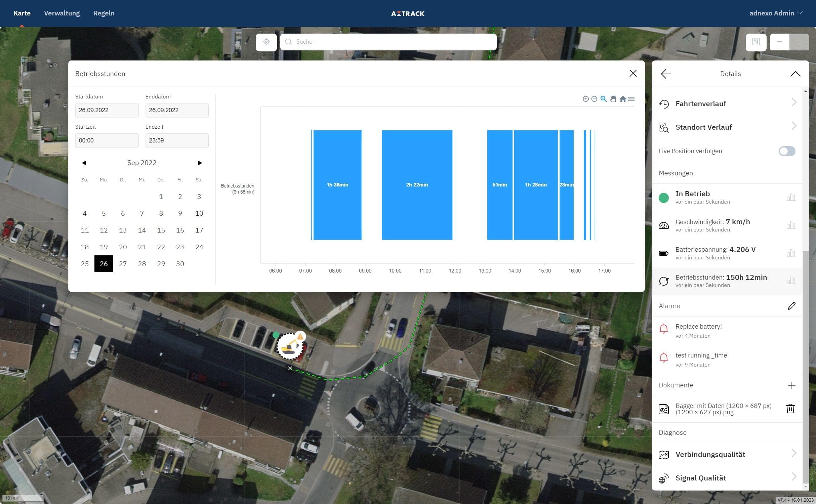Screen dimensions: 816x504
Task: Select the chart selection-zoom magnifier tool
Action: click(x=604, y=99)
